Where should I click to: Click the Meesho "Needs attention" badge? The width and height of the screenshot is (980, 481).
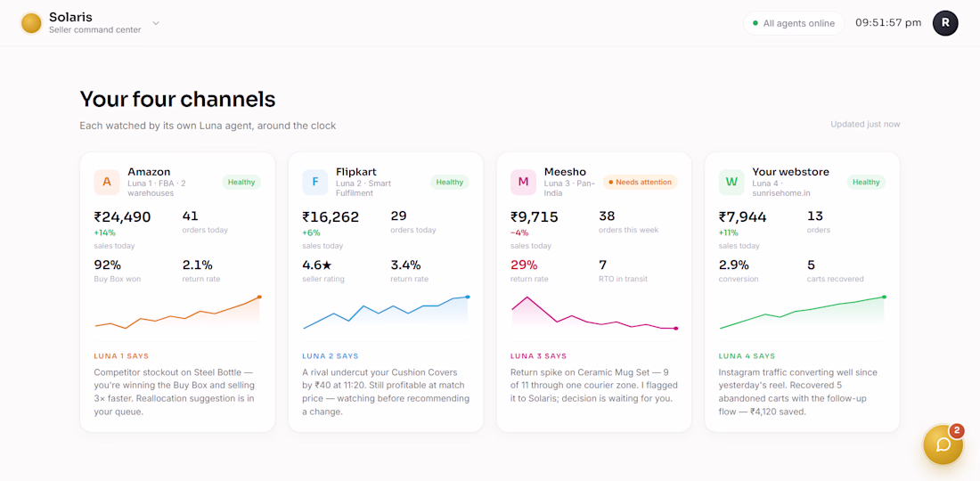(640, 182)
